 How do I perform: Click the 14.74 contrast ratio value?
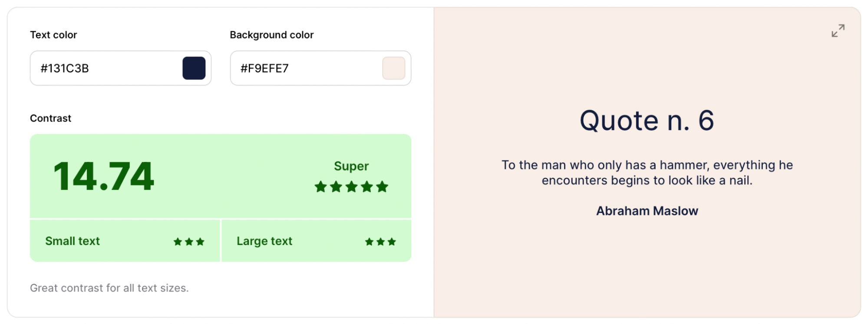click(103, 176)
